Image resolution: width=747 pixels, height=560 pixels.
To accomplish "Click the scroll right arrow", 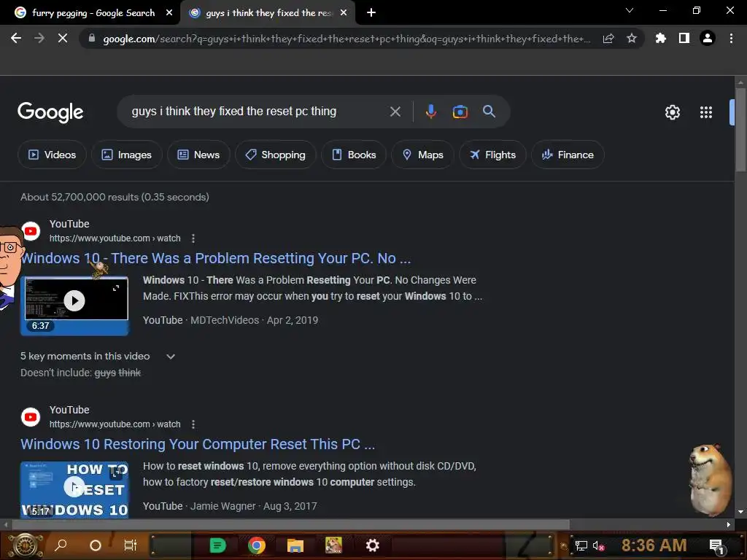I will [729, 524].
